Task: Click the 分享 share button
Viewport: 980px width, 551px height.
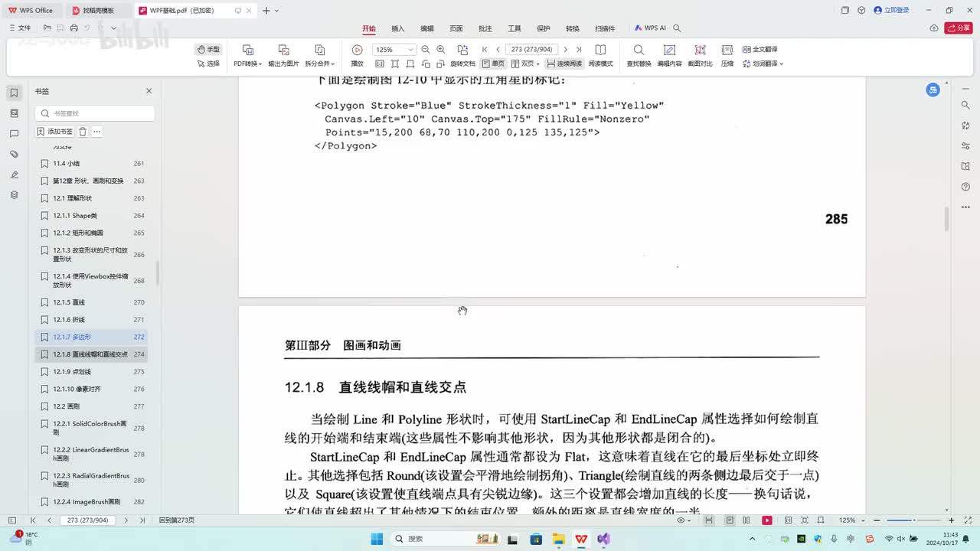Action: 959,28
